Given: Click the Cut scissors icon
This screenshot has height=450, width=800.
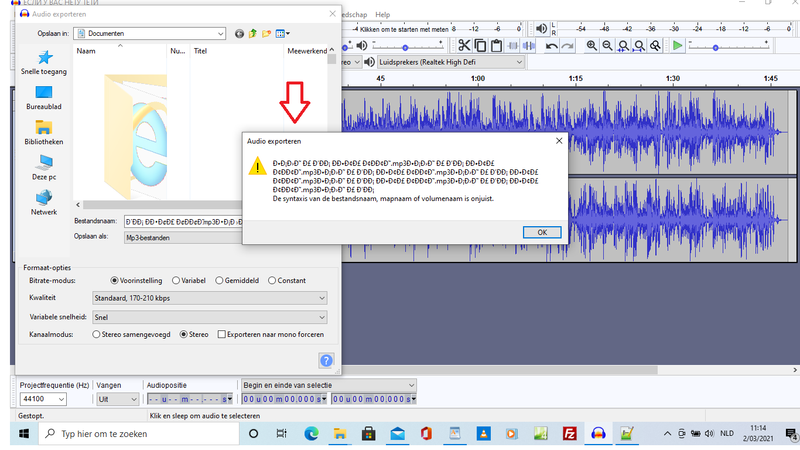Looking at the screenshot, I should (465, 45).
